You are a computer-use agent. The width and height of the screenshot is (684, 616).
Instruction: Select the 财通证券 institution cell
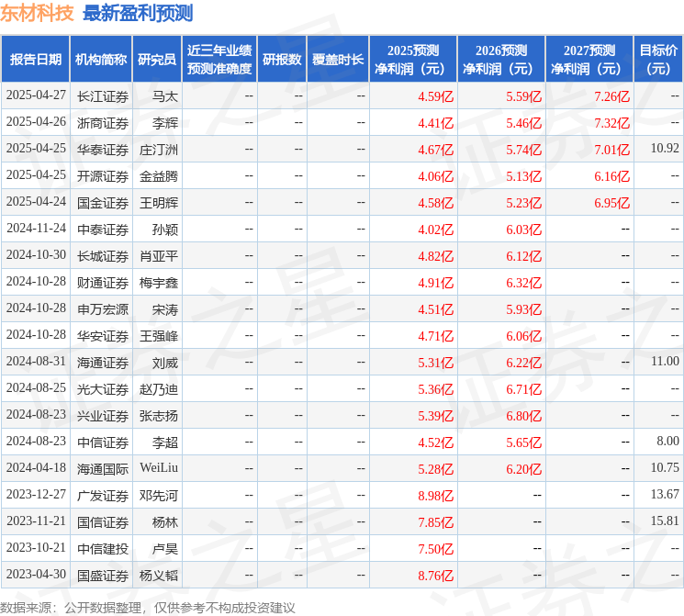point(103,283)
